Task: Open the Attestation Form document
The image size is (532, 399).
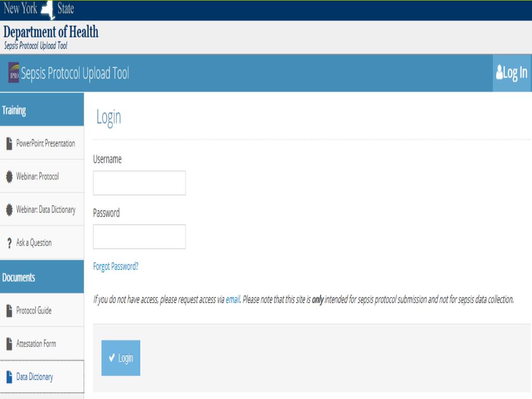Action: [42, 344]
